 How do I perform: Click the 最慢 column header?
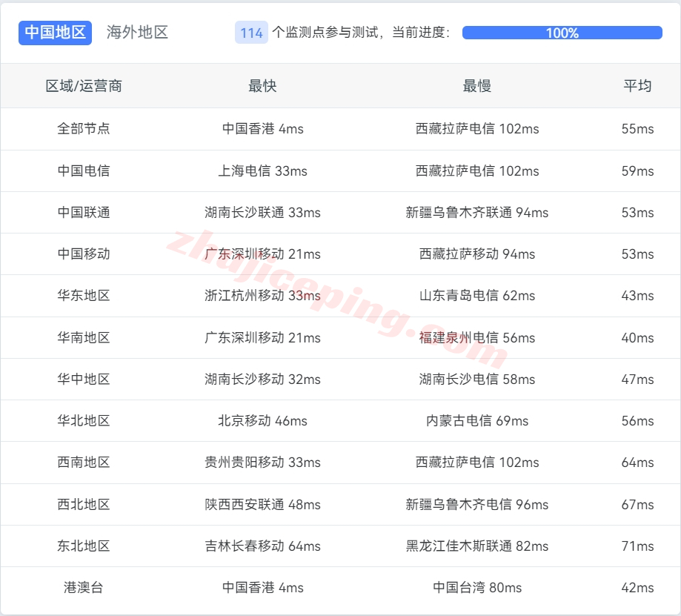tap(476, 86)
